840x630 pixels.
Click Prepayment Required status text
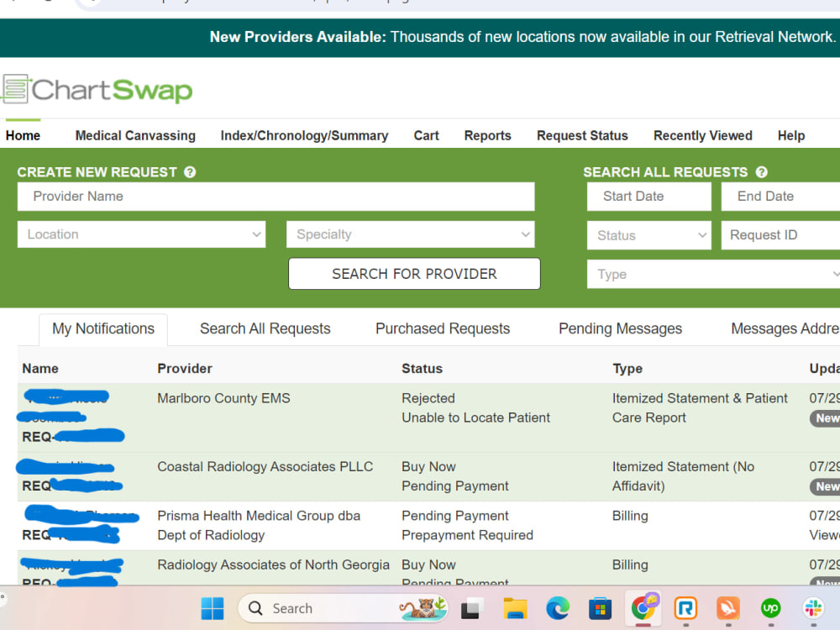(467, 535)
